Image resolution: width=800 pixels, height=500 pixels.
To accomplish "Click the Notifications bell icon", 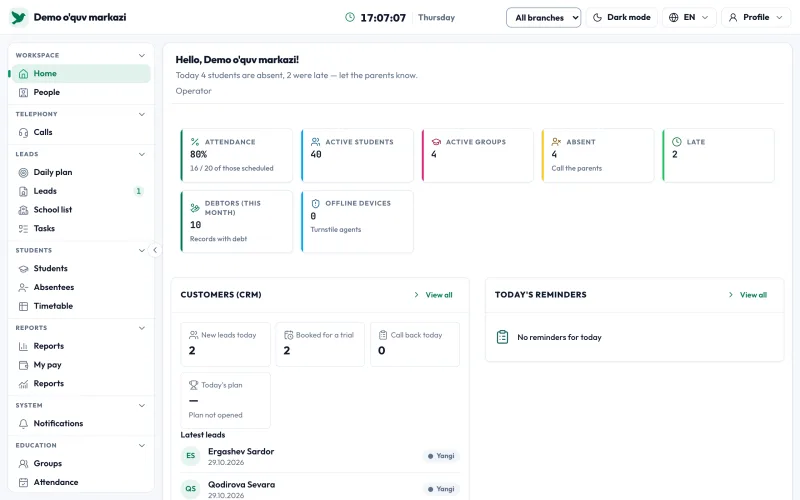I will [23, 423].
